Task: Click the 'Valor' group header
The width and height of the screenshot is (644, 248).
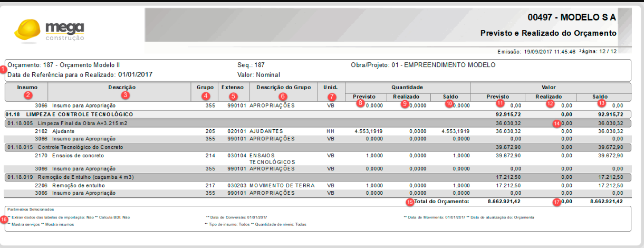Action: 551,87
